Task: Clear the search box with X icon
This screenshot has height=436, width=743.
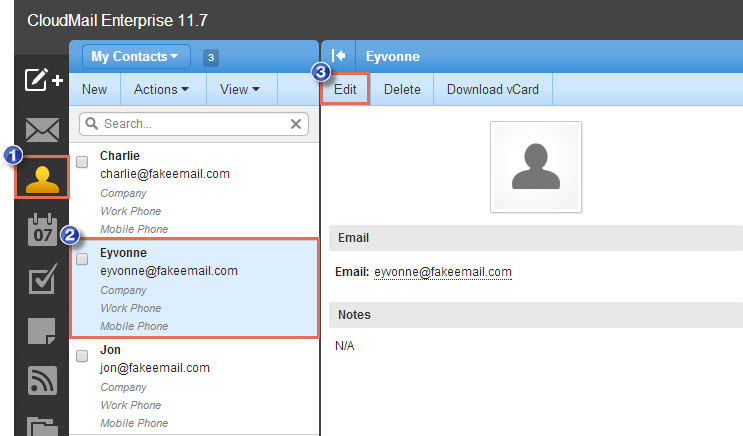Action: (x=296, y=124)
